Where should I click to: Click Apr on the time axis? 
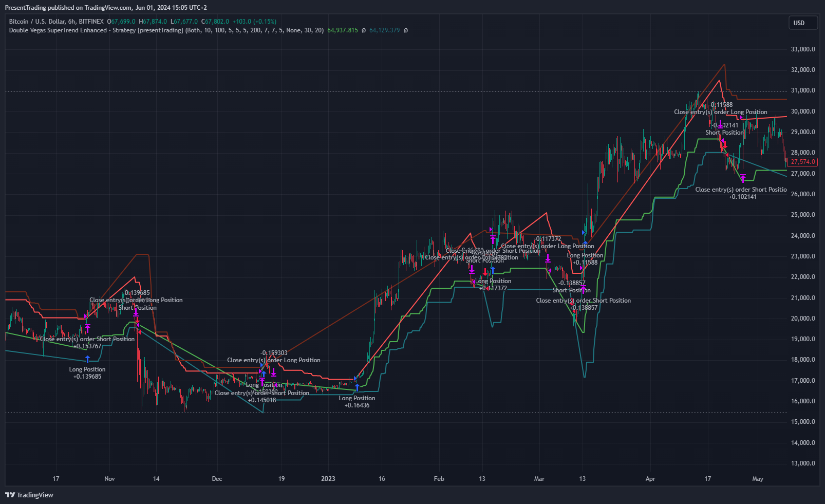pyautogui.click(x=650, y=479)
